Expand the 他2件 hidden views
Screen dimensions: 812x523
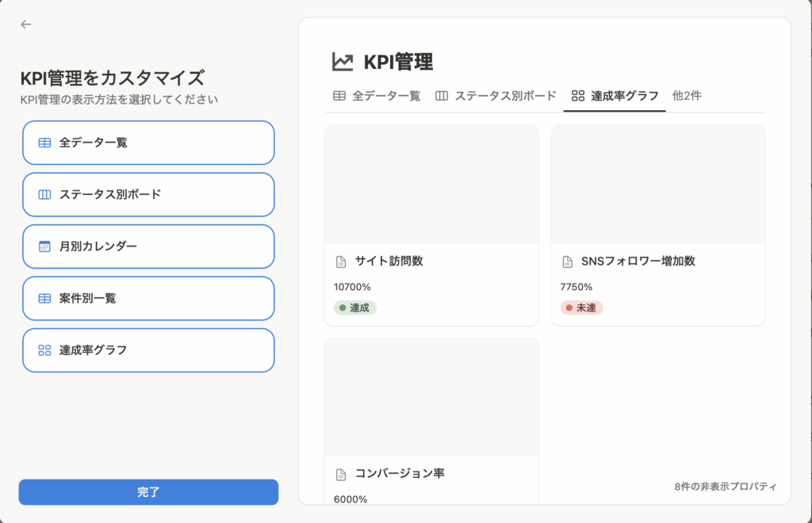(687, 96)
